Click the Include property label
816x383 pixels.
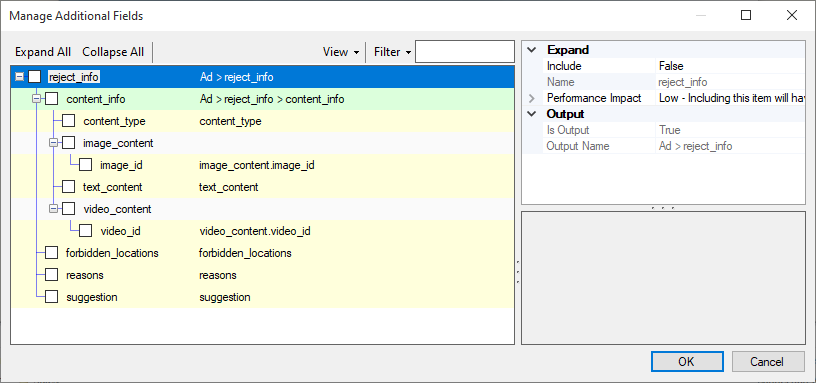(564, 66)
